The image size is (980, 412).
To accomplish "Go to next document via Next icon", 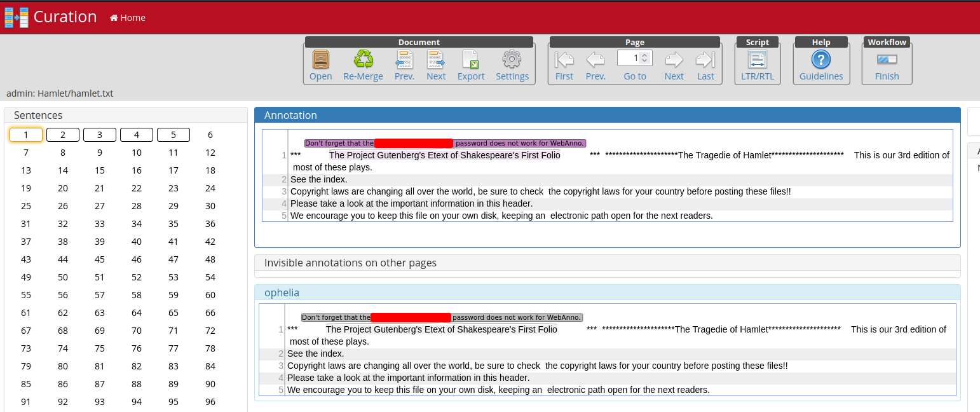I will pyautogui.click(x=436, y=60).
